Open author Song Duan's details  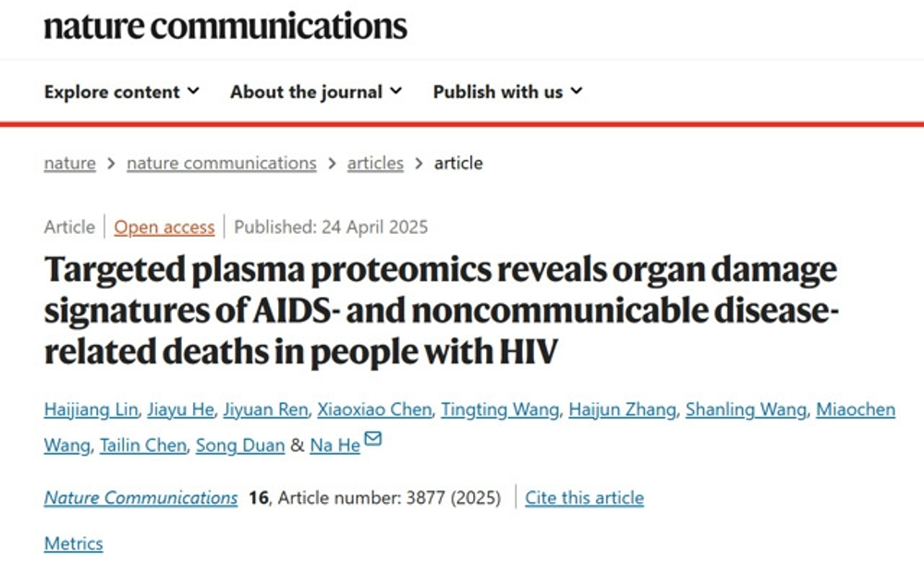[240, 445]
